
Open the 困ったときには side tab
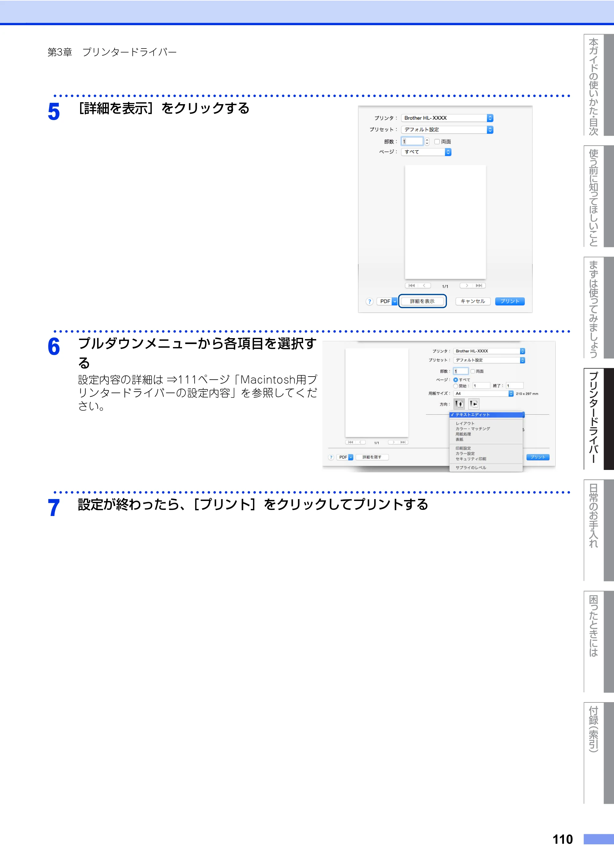click(x=599, y=641)
